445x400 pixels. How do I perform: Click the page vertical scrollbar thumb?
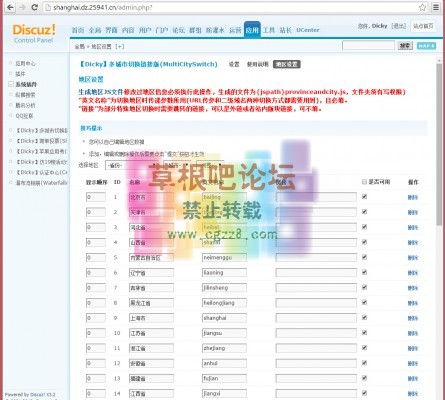click(439, 145)
